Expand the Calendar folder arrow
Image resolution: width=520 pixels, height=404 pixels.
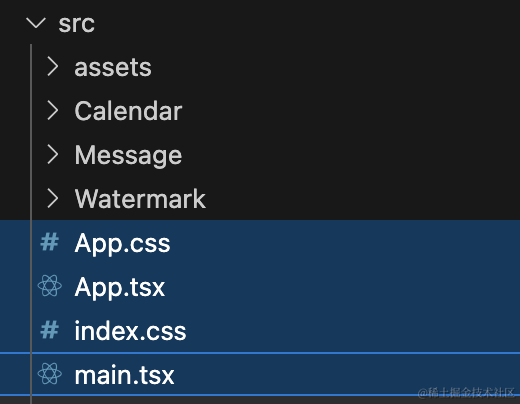click(52, 111)
